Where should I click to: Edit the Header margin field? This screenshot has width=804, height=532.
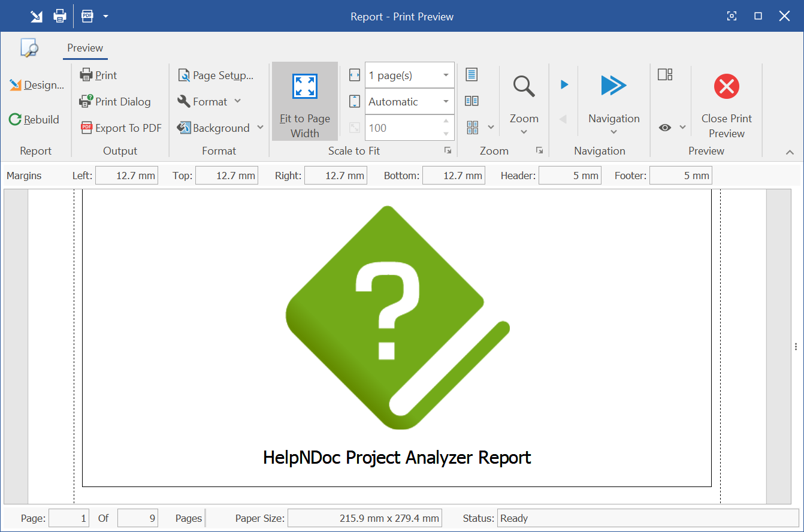[570, 176]
